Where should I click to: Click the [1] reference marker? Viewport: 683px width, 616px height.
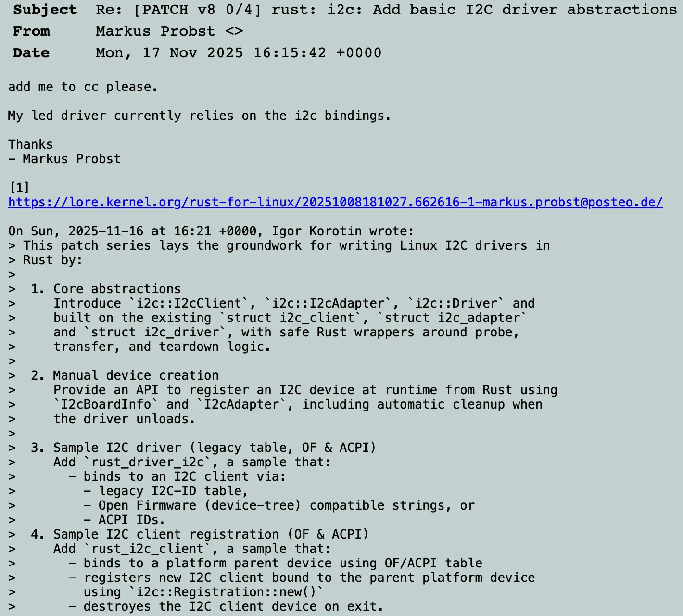pyautogui.click(x=19, y=187)
